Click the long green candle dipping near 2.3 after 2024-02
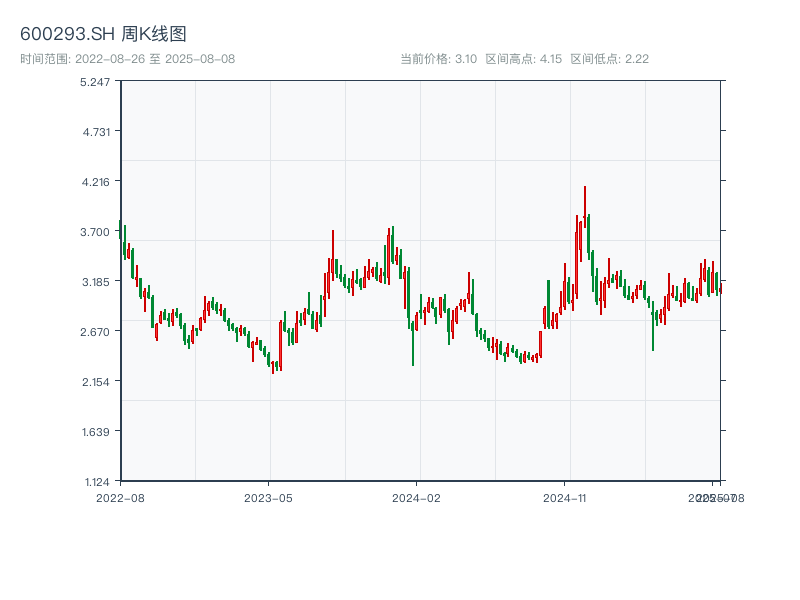The width and height of the screenshot is (800, 600). click(413, 343)
